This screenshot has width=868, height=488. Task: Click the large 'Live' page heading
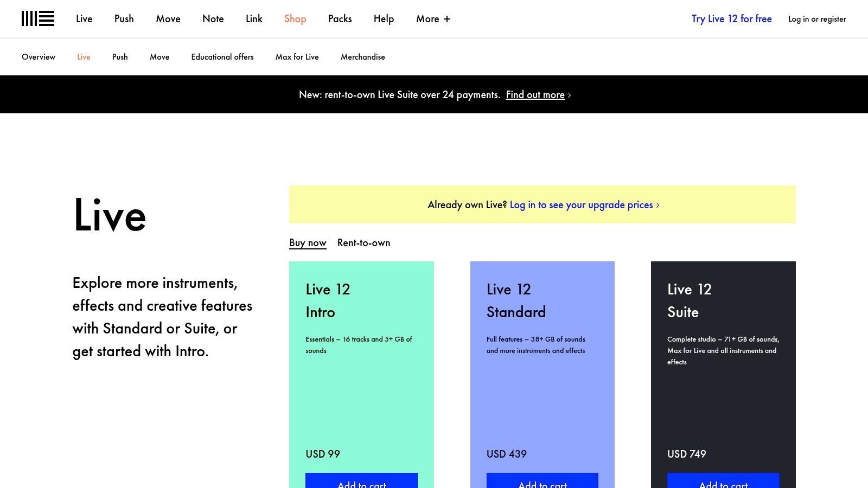pyautogui.click(x=110, y=215)
